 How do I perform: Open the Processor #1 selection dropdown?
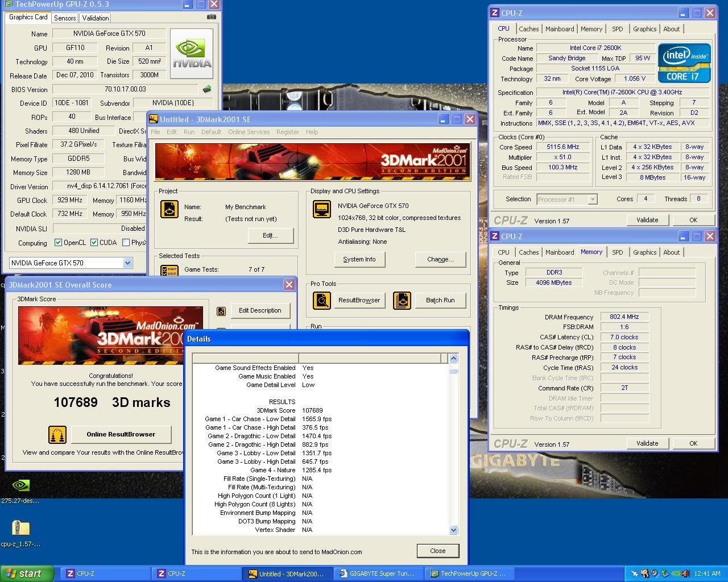593,199
